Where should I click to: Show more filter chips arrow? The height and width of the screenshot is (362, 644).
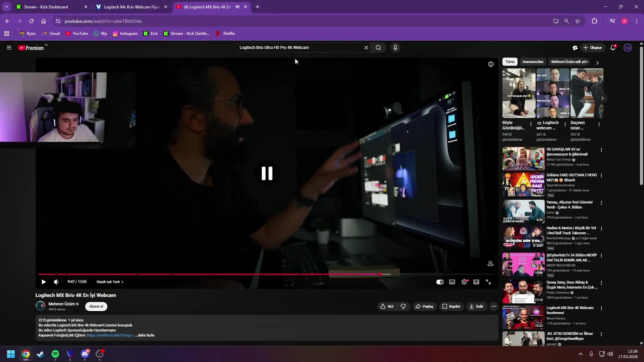[x=597, y=63]
